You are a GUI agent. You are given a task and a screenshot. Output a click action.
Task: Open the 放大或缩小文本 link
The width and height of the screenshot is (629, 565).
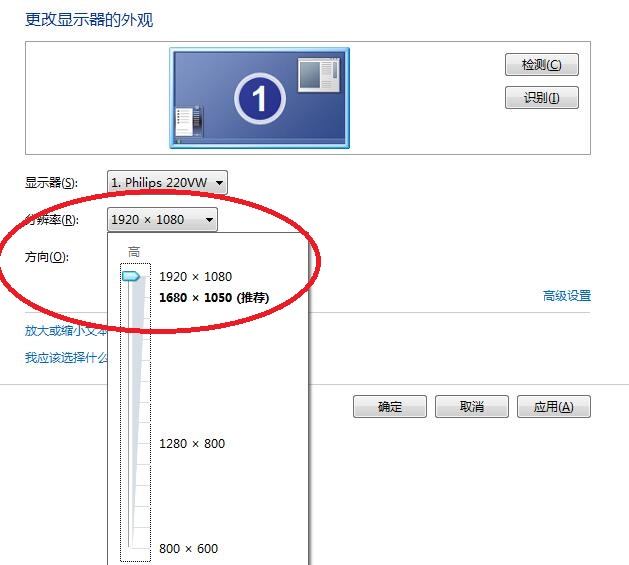pyautogui.click(x=65, y=331)
